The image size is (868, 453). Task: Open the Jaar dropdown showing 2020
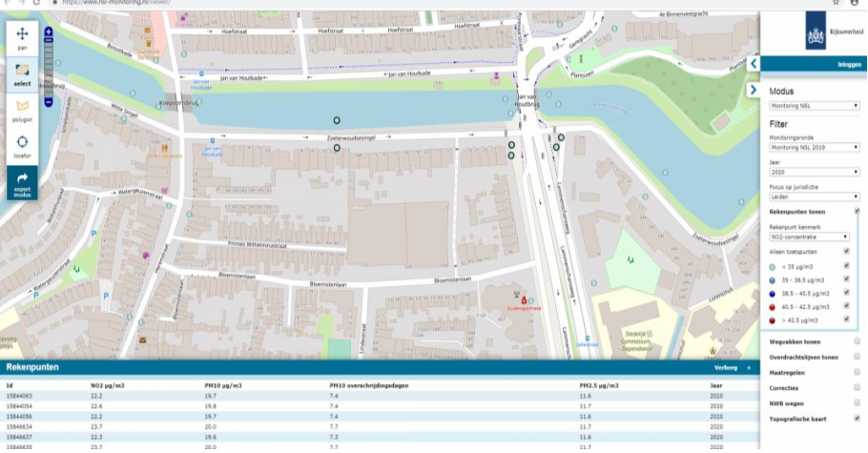[814, 173]
